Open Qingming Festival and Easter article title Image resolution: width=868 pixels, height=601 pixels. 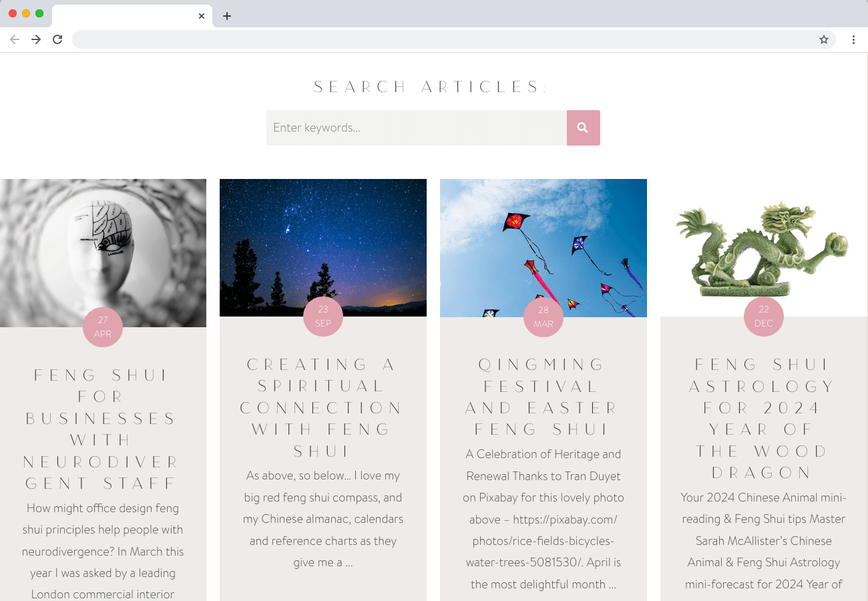pyautogui.click(x=544, y=397)
